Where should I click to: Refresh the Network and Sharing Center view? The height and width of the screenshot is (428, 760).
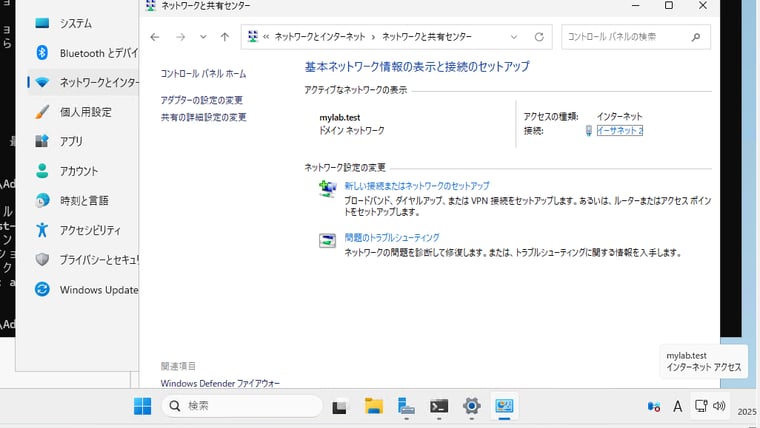(x=539, y=37)
